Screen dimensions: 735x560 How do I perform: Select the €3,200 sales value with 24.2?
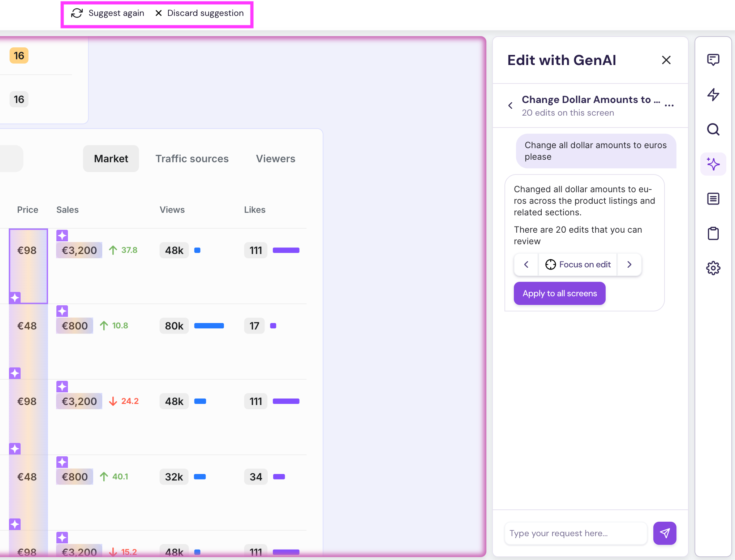point(79,401)
